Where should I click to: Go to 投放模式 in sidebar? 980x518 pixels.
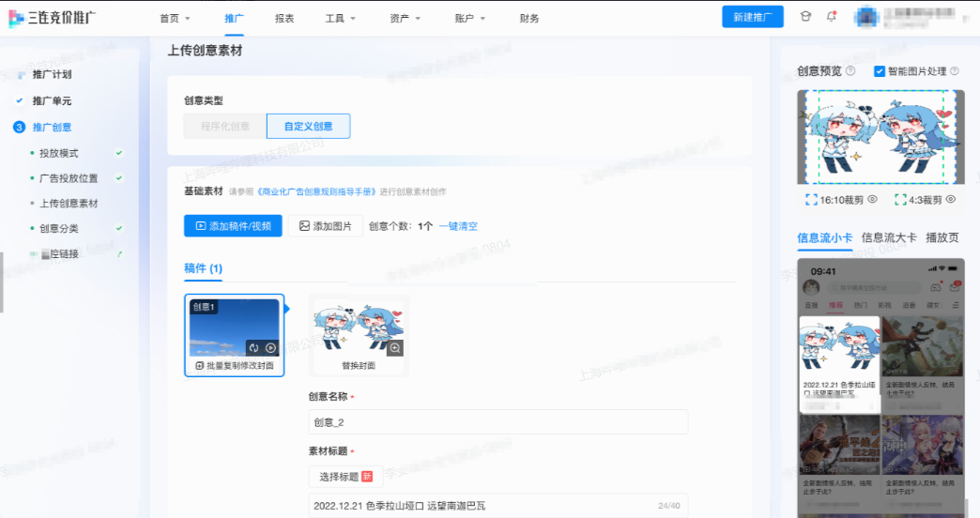[x=59, y=153]
